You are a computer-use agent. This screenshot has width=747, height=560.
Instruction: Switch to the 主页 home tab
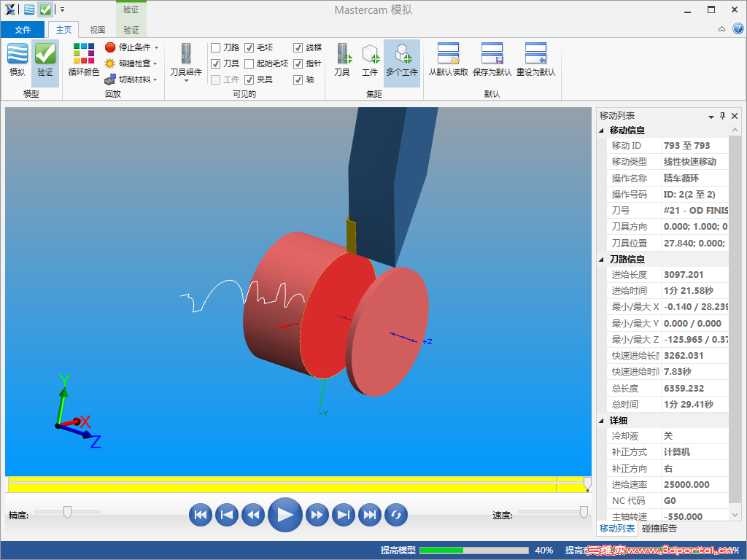pos(64,29)
